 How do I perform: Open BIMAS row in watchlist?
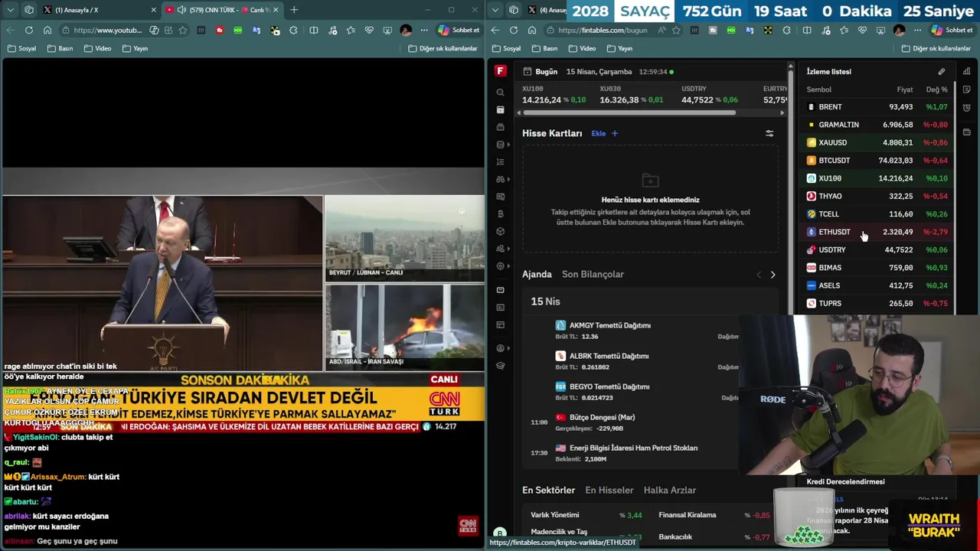(876, 268)
